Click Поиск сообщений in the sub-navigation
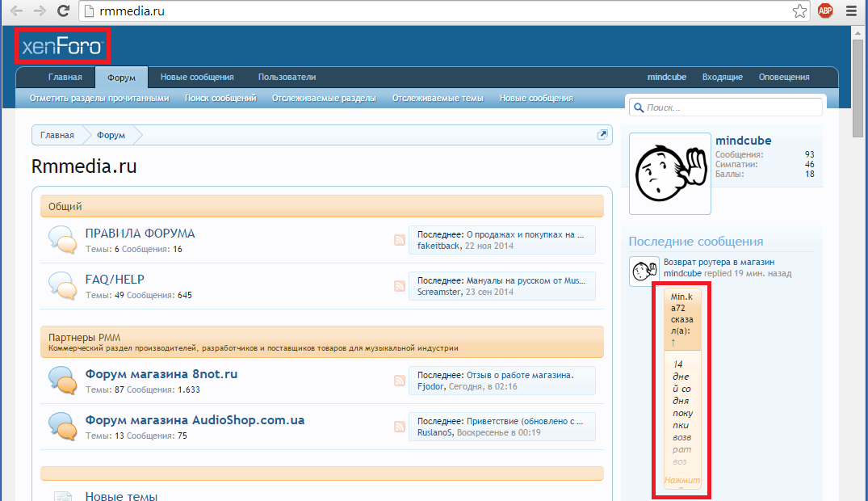Viewport: 868px width, 501px height. [220, 98]
